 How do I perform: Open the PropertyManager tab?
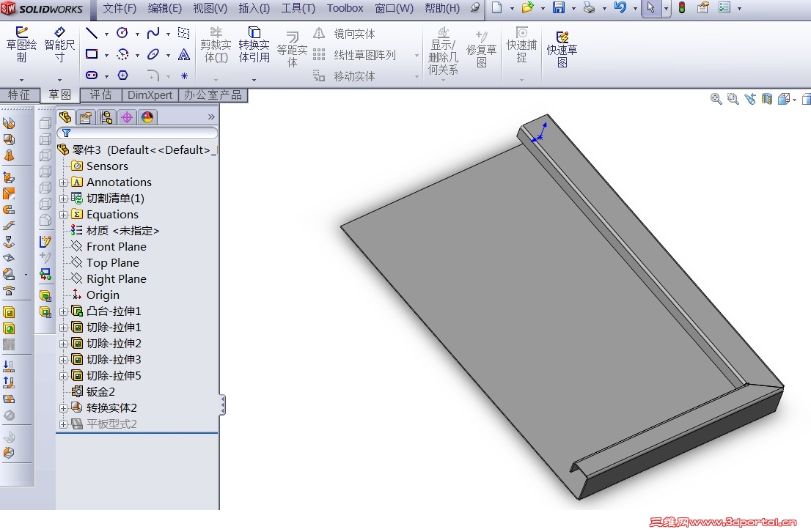(x=86, y=117)
